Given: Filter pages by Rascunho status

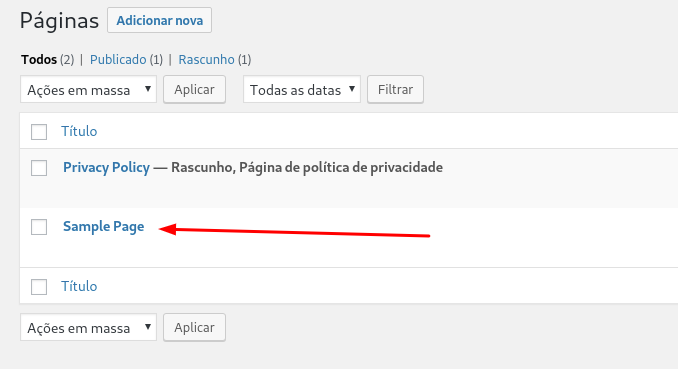Looking at the screenshot, I should click(206, 59).
